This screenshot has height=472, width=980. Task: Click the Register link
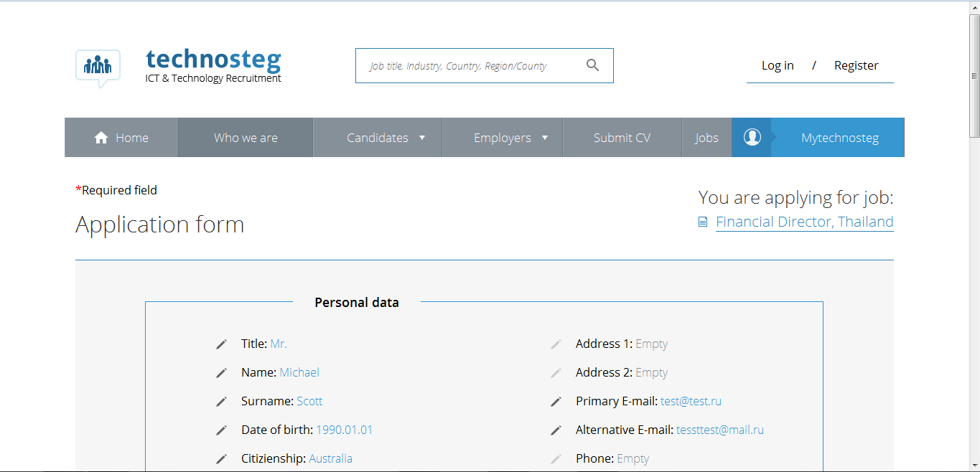tap(857, 65)
